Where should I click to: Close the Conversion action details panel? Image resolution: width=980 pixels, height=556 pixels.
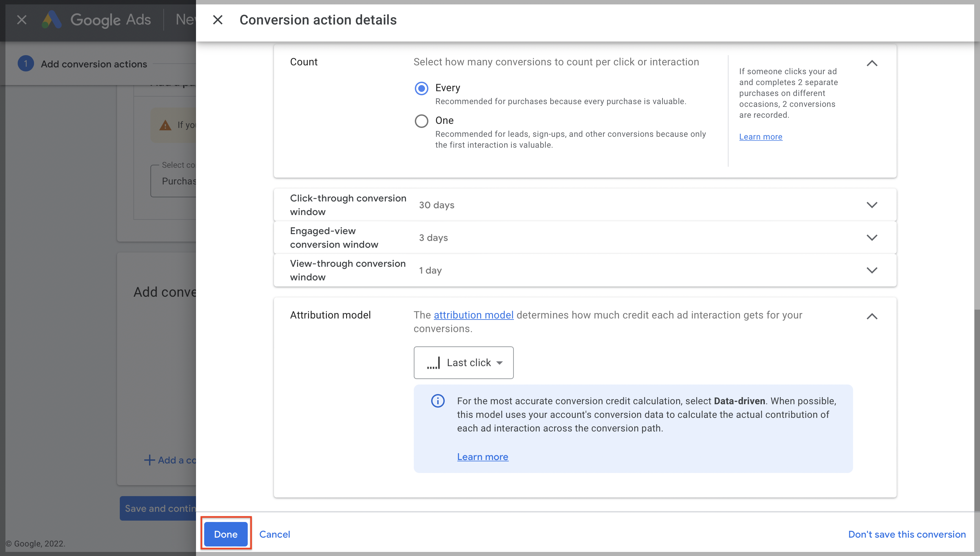pos(218,20)
